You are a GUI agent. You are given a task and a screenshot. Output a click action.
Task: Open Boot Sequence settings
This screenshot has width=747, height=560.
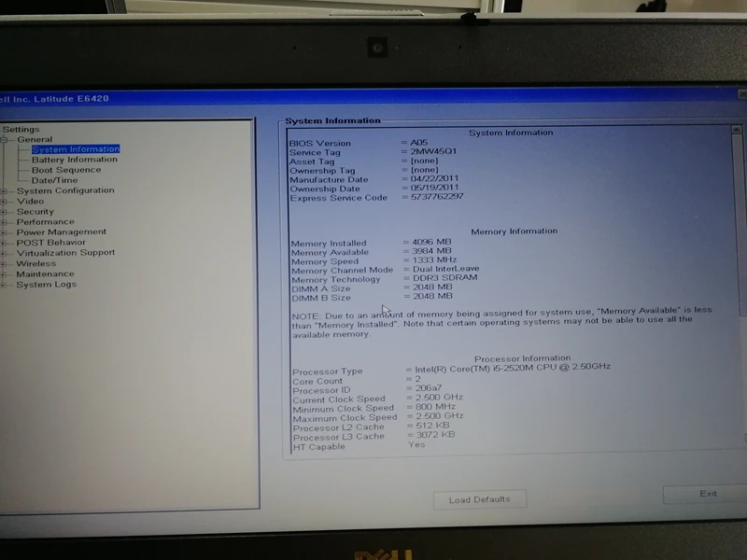point(66,170)
